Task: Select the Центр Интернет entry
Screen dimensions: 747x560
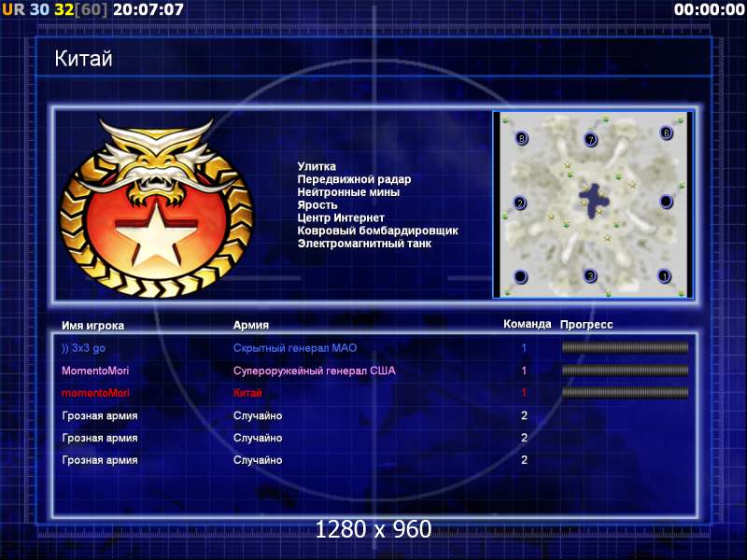Action: [341, 217]
